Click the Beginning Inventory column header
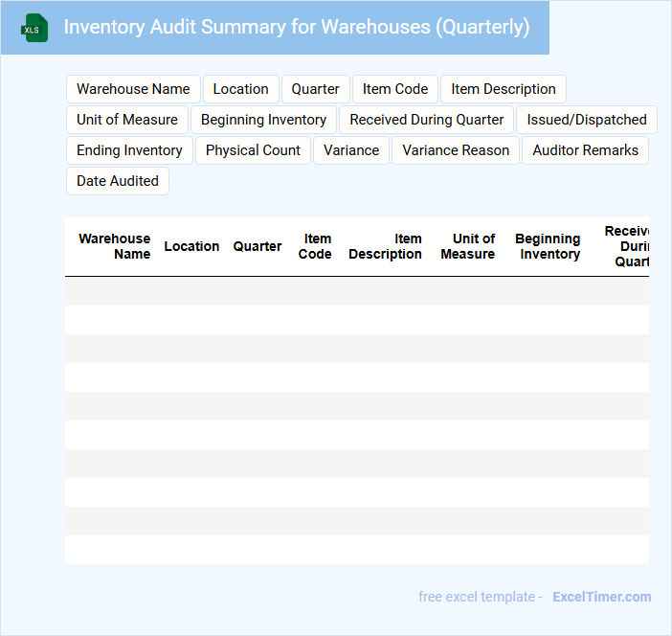The height and width of the screenshot is (636, 672). point(549,246)
